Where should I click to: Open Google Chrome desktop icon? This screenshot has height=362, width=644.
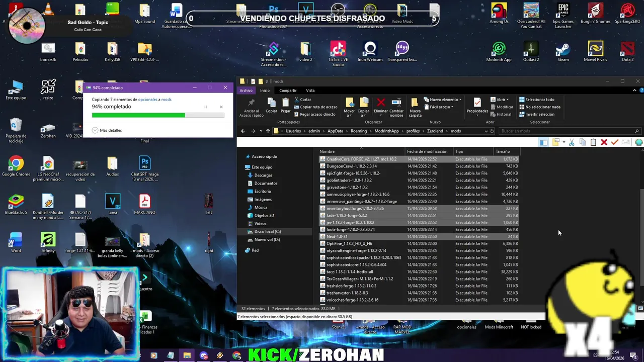pos(16,166)
